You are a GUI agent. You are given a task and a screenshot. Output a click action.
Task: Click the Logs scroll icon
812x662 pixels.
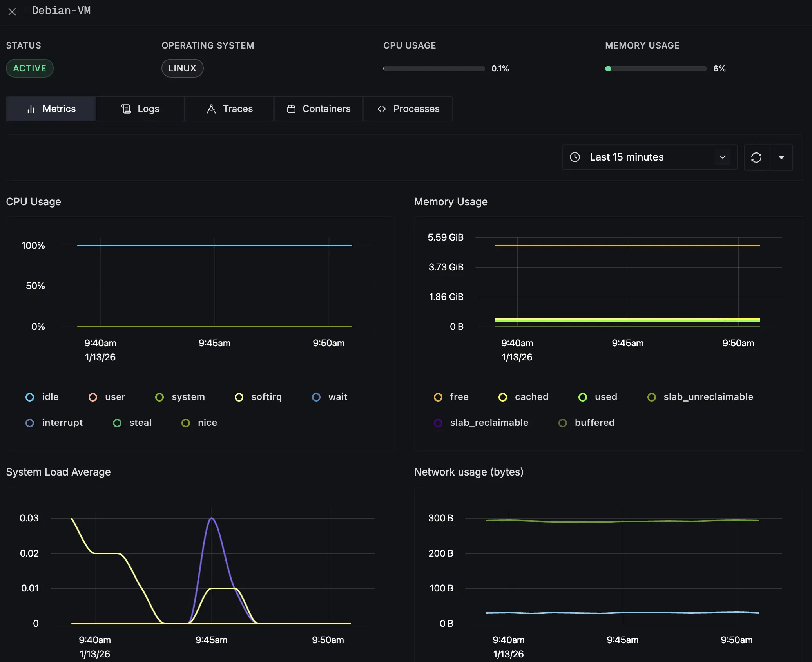pyautogui.click(x=126, y=109)
